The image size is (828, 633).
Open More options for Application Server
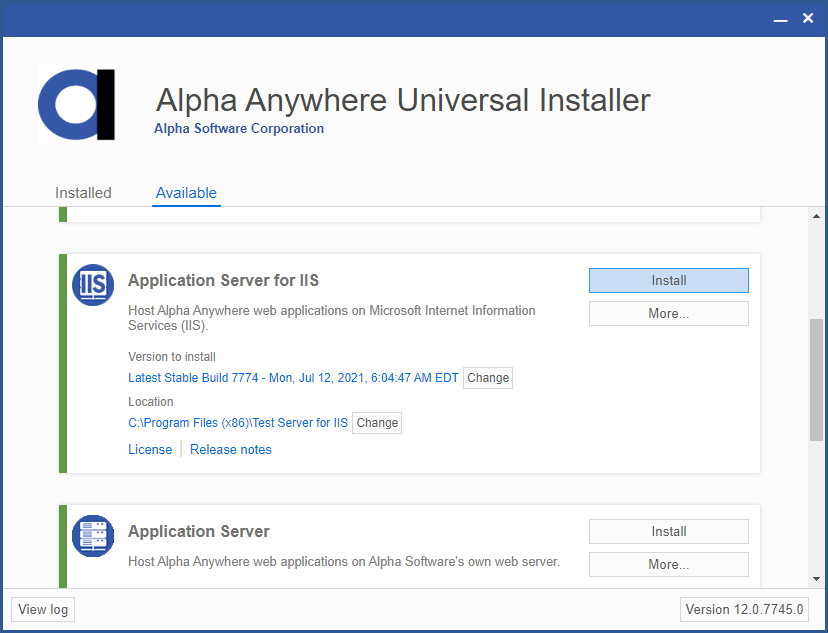pyautogui.click(x=669, y=565)
